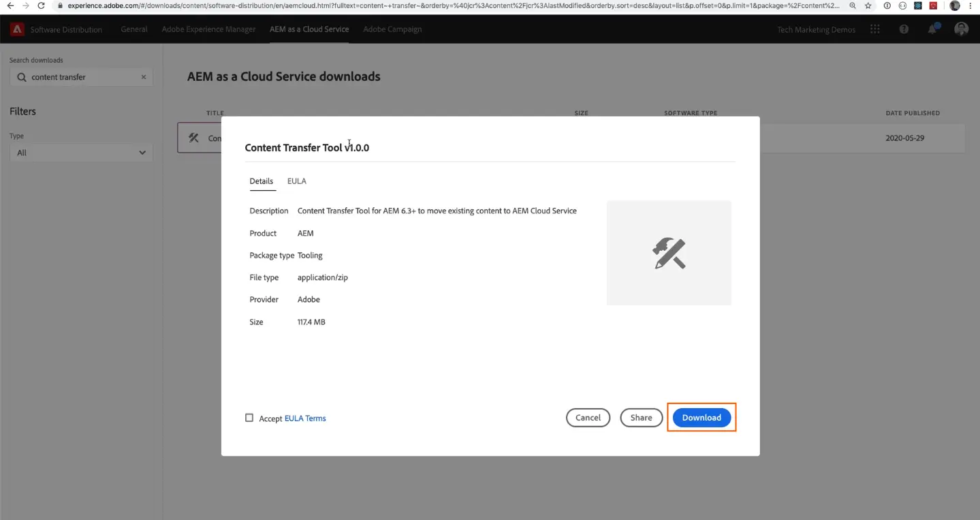Click the tool icon in the results row
This screenshot has width=980, height=520.
(x=193, y=138)
